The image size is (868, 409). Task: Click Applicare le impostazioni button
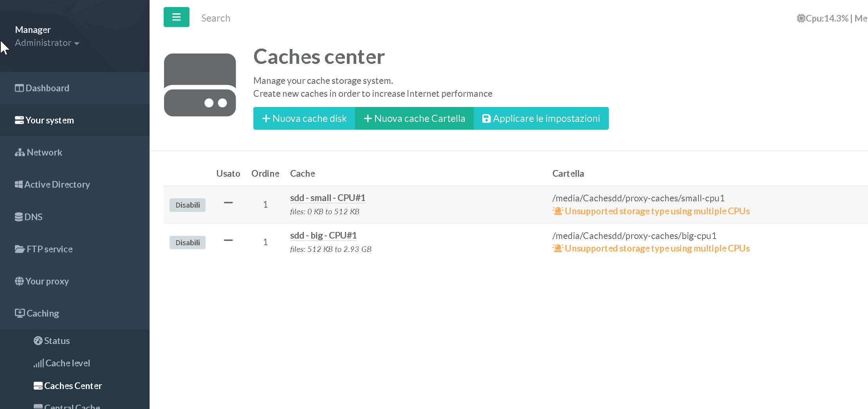point(541,118)
